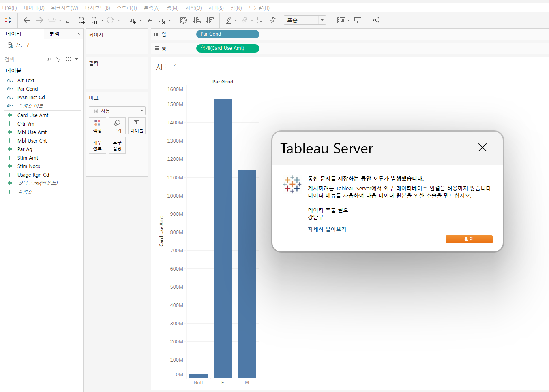The width and height of the screenshot is (549, 392).
Task: Open the dropdown arrow next to Clear Sheet
Action: (x=169, y=21)
